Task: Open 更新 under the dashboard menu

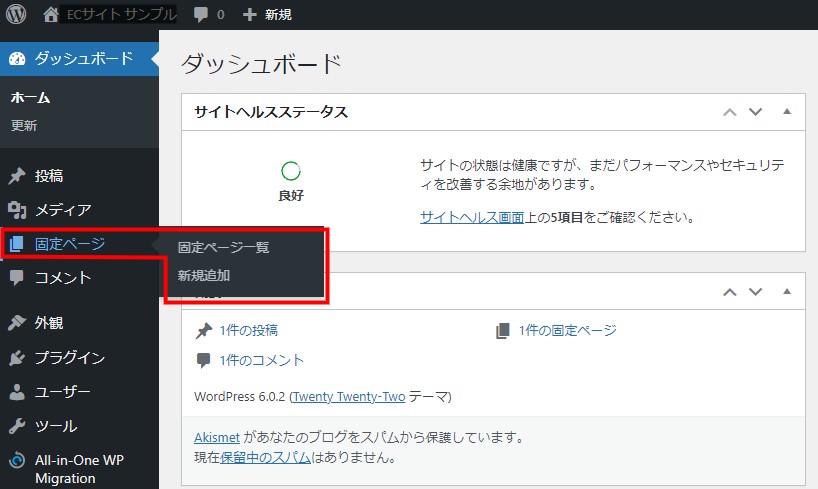Action: (x=24, y=126)
